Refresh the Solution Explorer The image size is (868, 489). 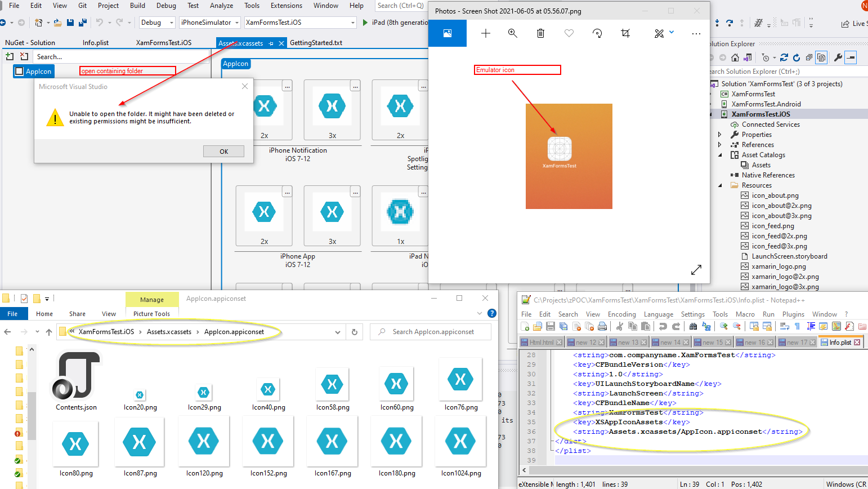point(797,57)
